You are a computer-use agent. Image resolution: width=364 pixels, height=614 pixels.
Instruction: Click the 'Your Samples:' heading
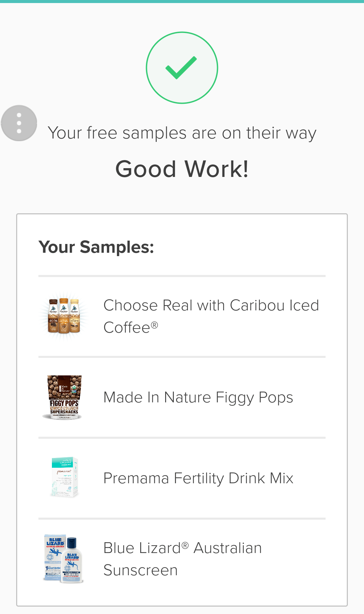pos(96,247)
